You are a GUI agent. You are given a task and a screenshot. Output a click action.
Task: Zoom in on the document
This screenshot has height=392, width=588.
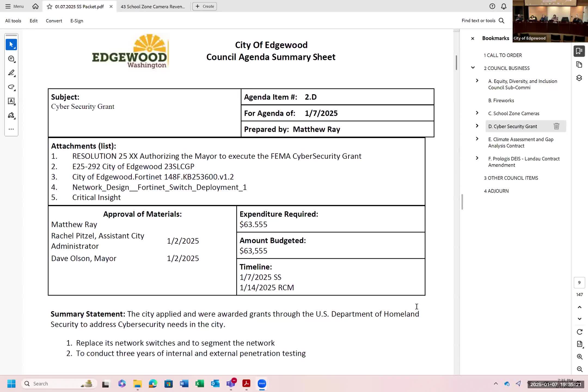[579, 357]
